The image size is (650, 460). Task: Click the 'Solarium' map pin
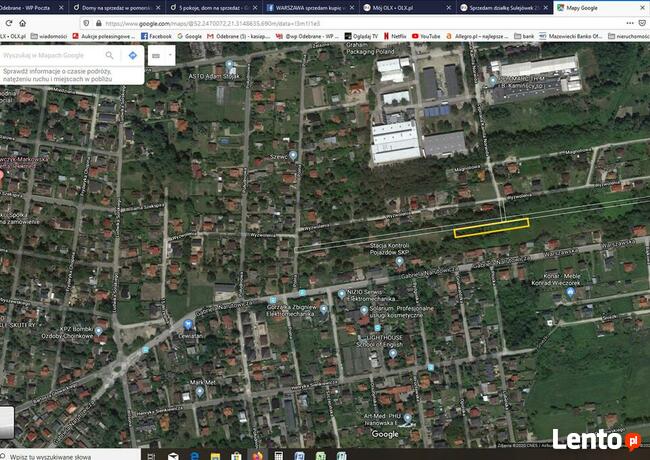point(364,310)
